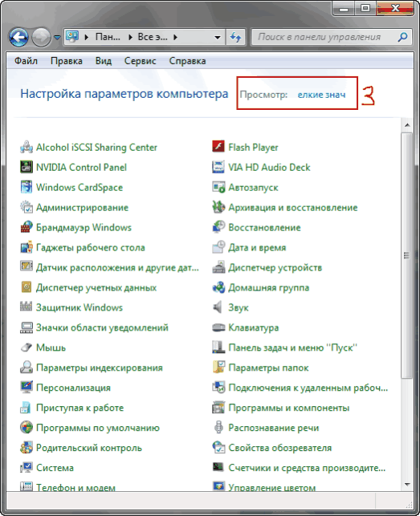The width and height of the screenshot is (420, 516).
Task: Open the Вид menu
Action: (x=104, y=61)
